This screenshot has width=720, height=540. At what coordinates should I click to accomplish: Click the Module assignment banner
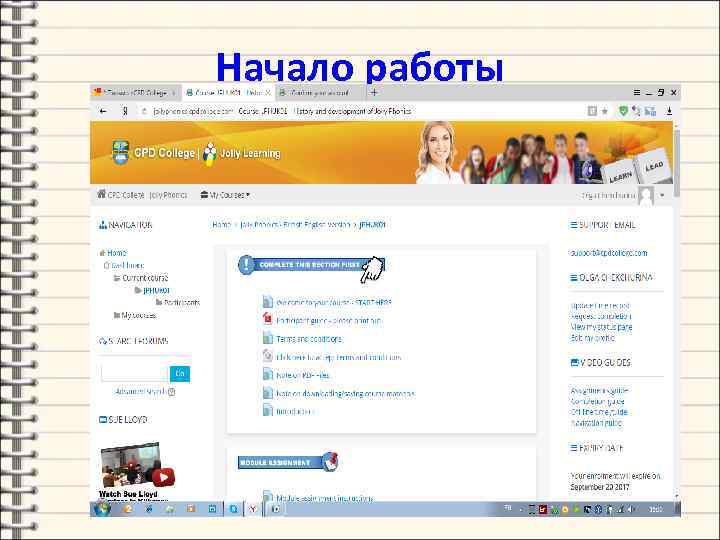(288, 462)
